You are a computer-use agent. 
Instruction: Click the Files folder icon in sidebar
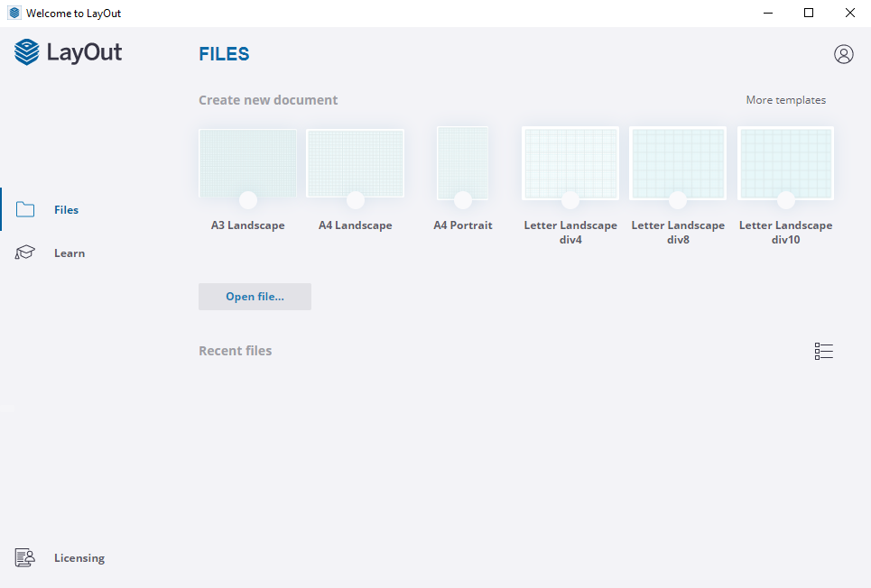click(25, 209)
